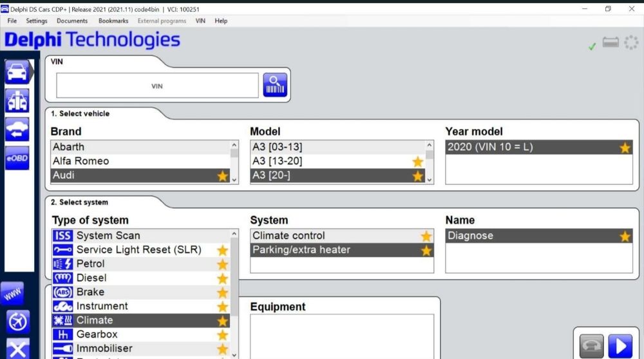Select Abarth in the Brand list
Screen dimensions: 644x359
[140, 147]
